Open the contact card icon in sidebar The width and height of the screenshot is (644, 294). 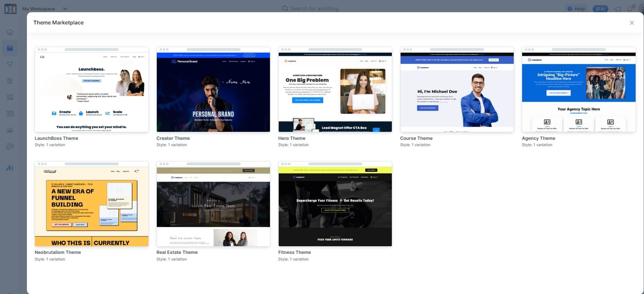(10, 113)
